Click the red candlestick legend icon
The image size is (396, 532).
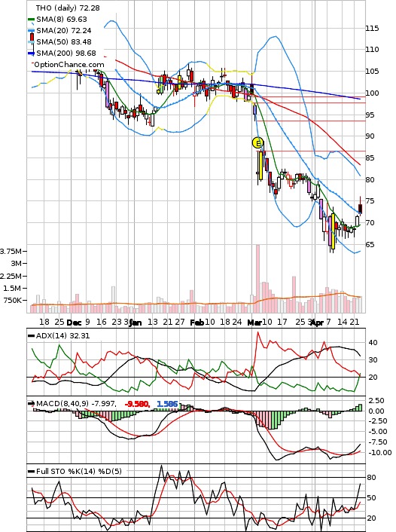point(32,36)
